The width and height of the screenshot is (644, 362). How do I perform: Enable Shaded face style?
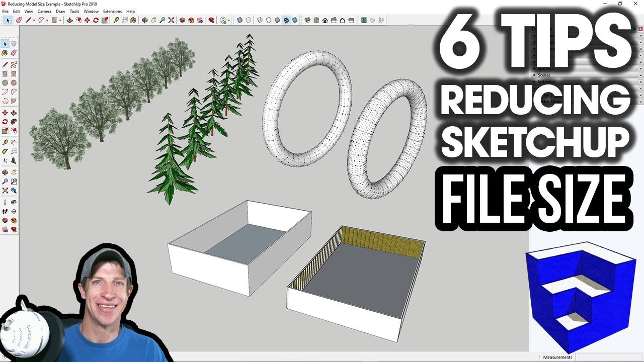[278, 20]
